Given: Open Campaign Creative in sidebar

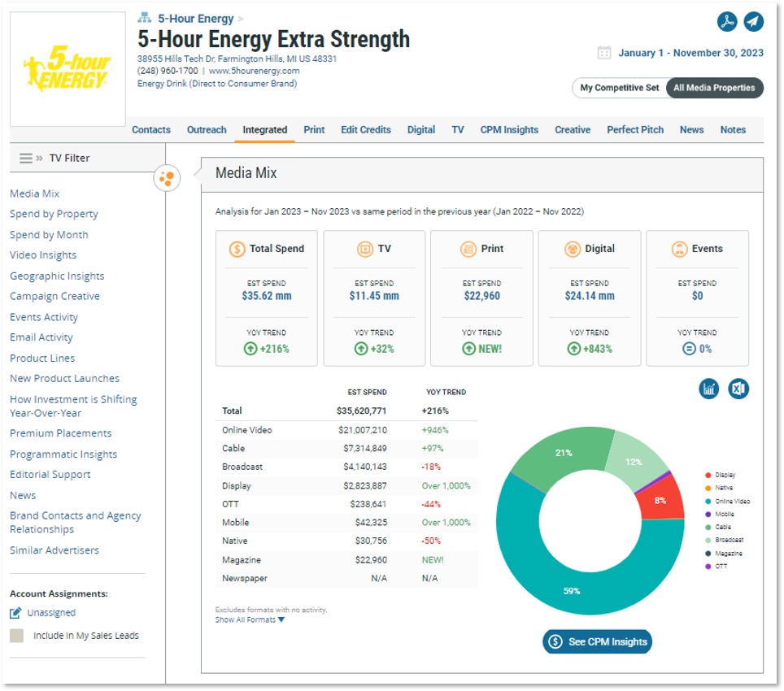Looking at the screenshot, I should pyautogui.click(x=54, y=296).
